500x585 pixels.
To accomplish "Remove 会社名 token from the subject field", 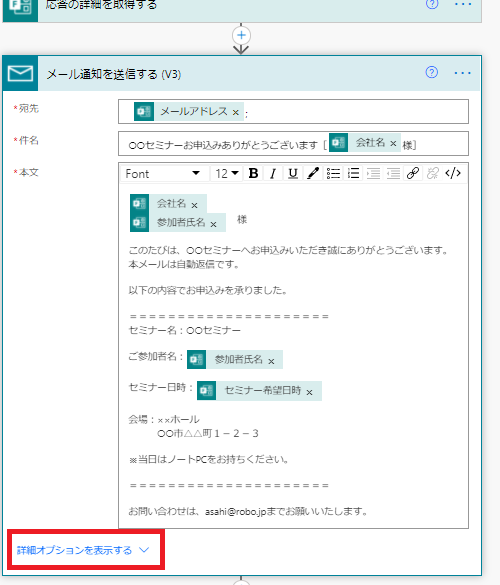I will (393, 143).
